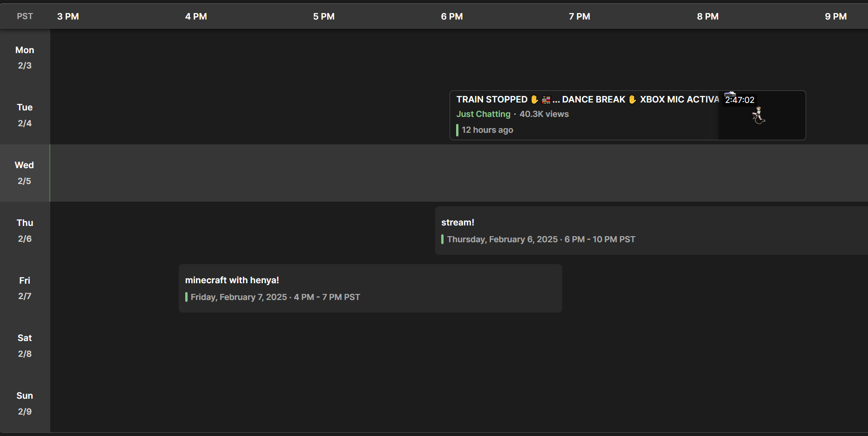Open the Just Chatting category link
This screenshot has height=436, width=868.
[483, 114]
